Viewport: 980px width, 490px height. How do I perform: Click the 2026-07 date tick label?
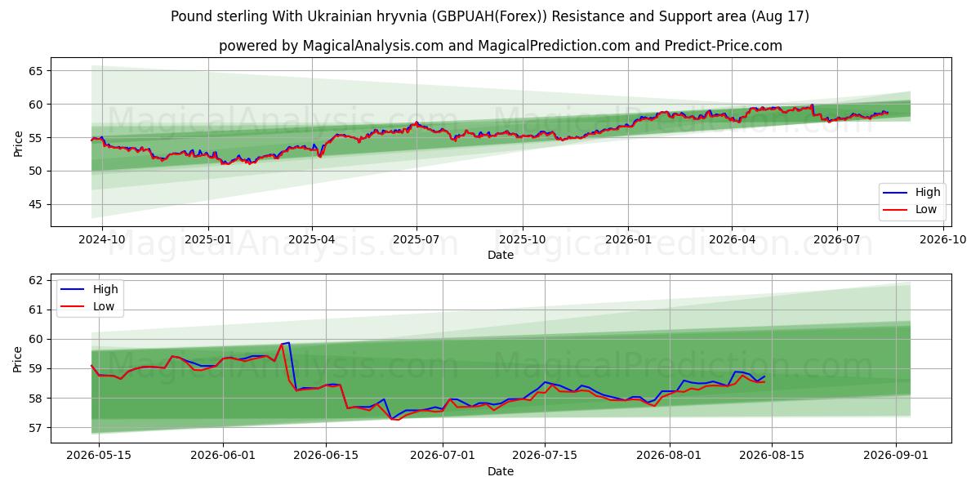836,241
